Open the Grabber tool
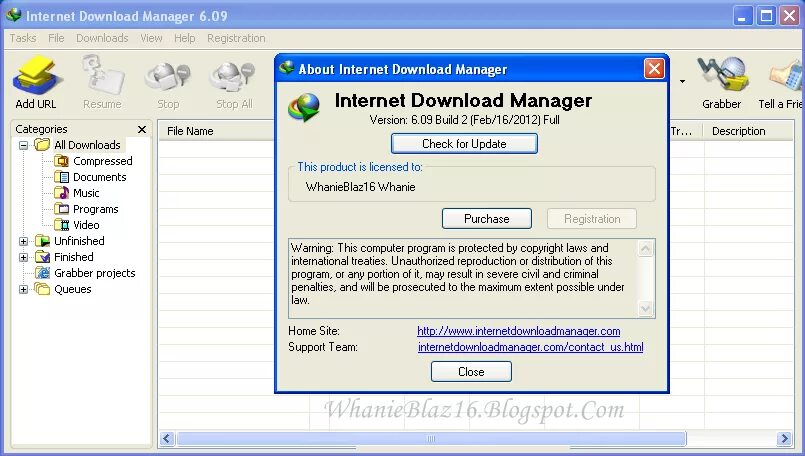The height and width of the screenshot is (456, 805). tap(721, 75)
